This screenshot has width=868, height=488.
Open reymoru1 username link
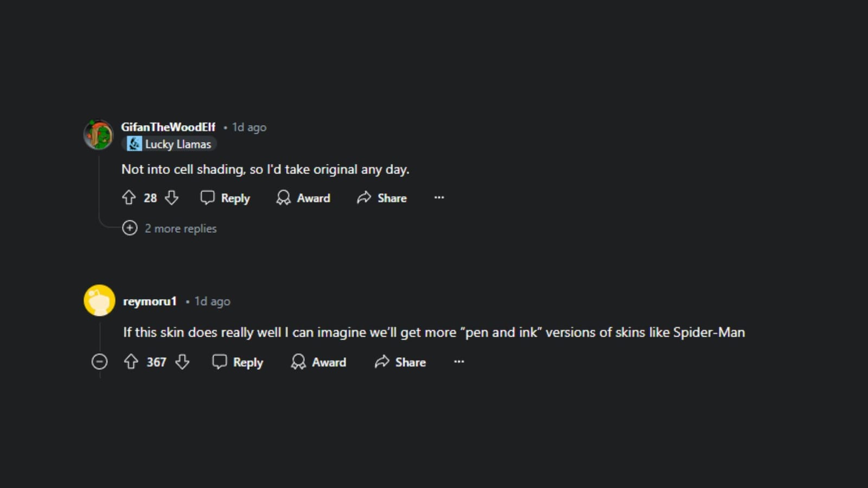[x=150, y=301]
